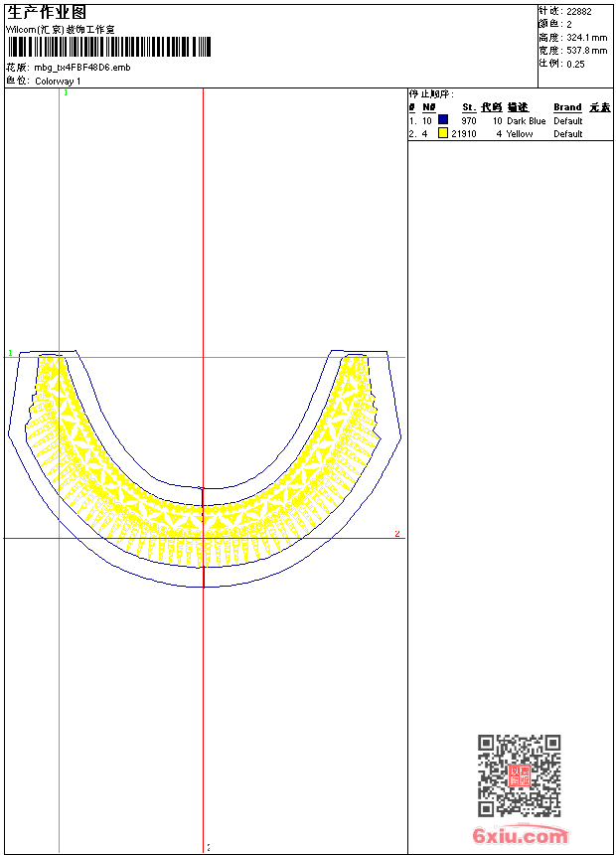Click the red seal inside the QR code
This screenshot has height=855, width=616.
tap(519, 775)
